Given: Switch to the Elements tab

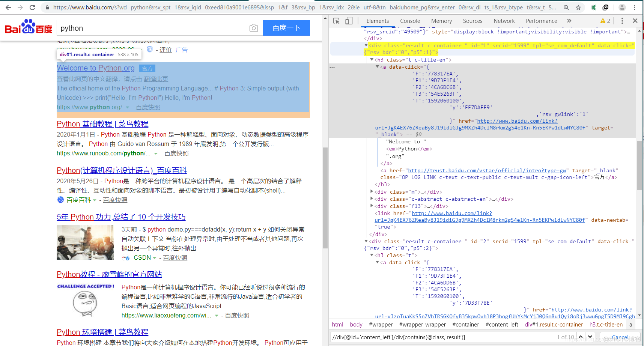Looking at the screenshot, I should tap(378, 21).
